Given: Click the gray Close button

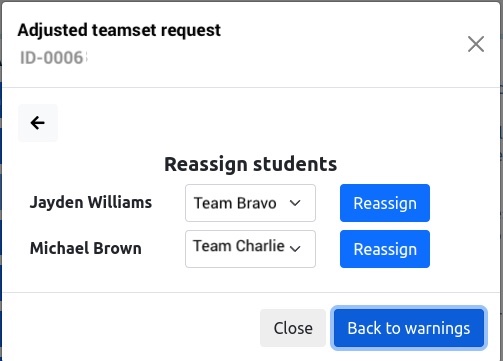Looking at the screenshot, I should (x=293, y=328).
